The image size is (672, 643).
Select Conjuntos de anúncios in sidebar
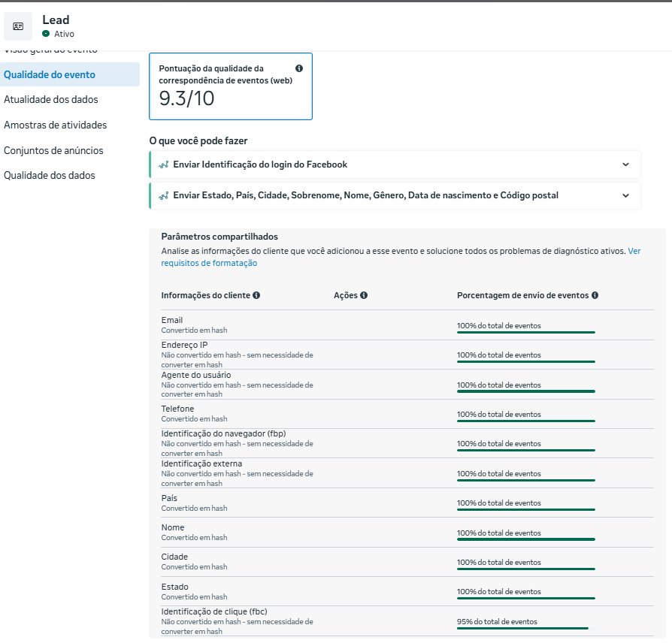[x=53, y=150]
